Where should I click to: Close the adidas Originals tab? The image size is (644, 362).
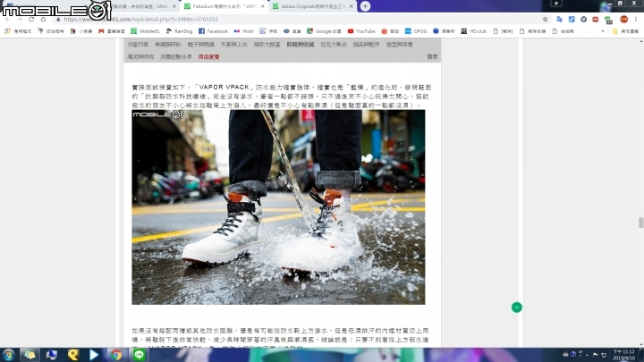click(x=352, y=6)
